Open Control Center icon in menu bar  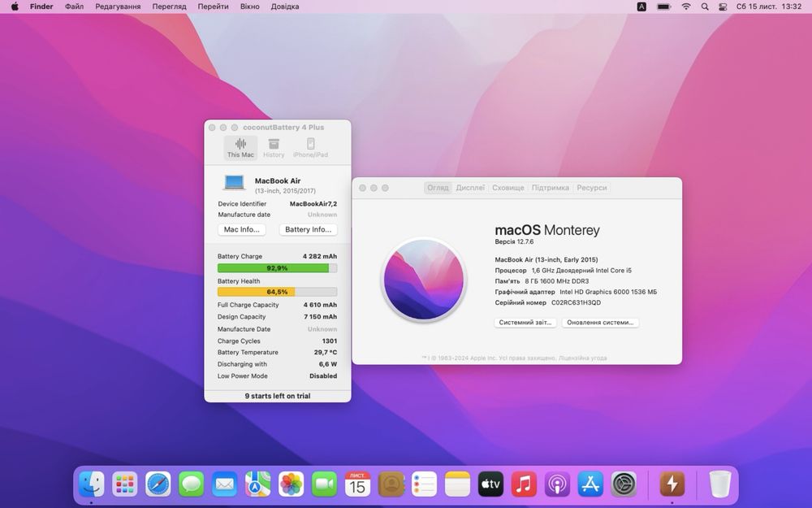point(723,7)
